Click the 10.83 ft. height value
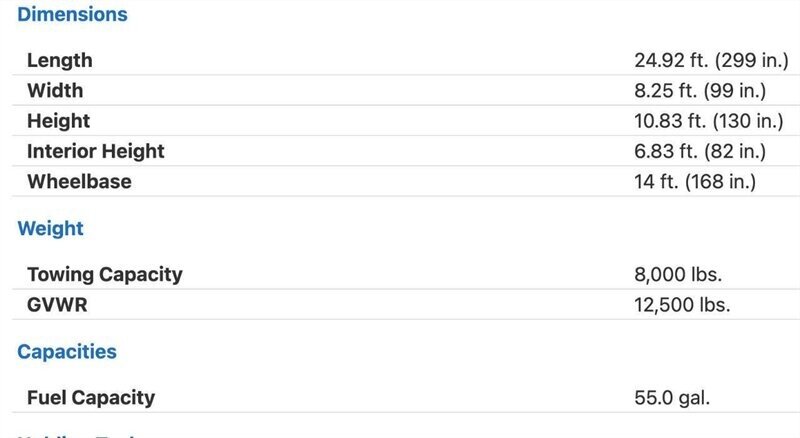This screenshot has height=438, width=800. [709, 121]
